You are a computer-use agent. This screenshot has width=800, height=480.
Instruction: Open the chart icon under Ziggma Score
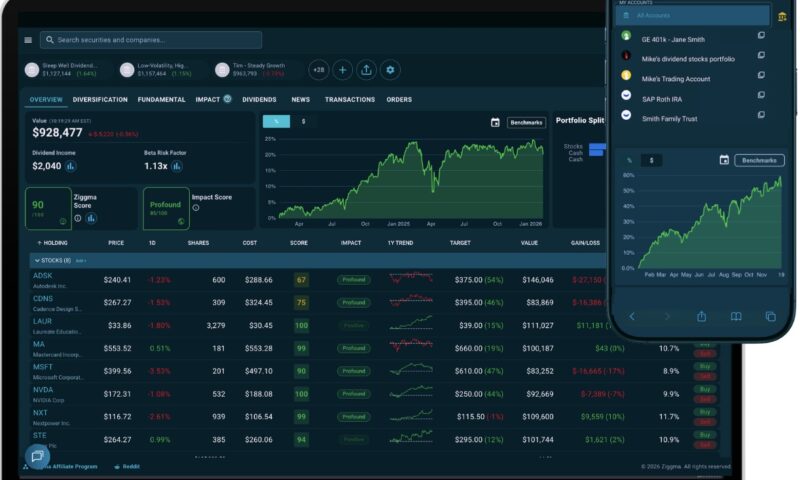(x=91, y=218)
